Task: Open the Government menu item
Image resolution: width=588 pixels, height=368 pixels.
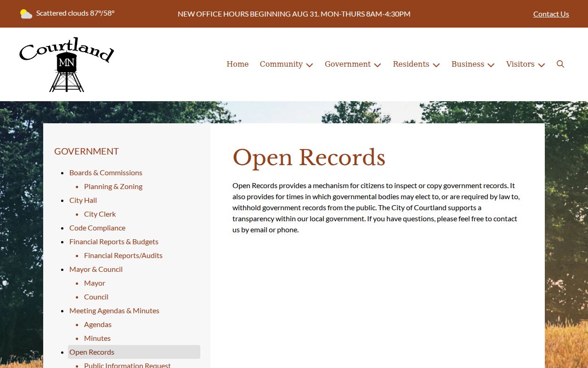Action: click(x=348, y=64)
